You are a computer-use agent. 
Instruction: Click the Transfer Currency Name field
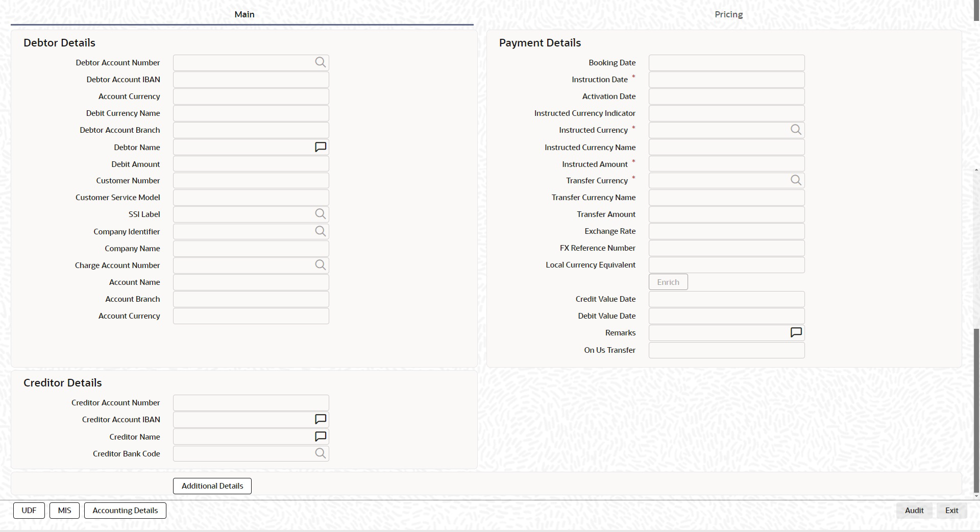(x=727, y=198)
